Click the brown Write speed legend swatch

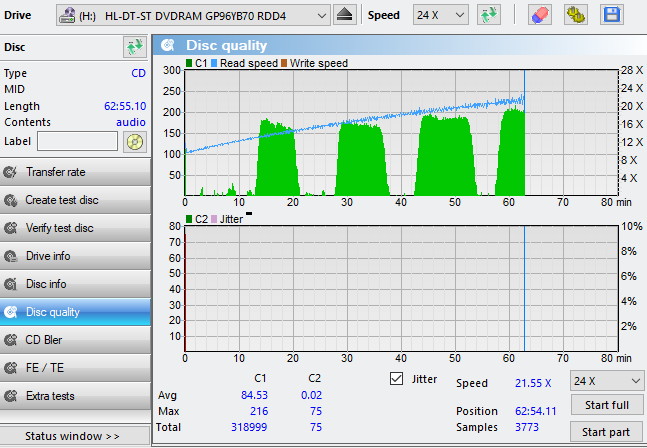tap(284, 63)
